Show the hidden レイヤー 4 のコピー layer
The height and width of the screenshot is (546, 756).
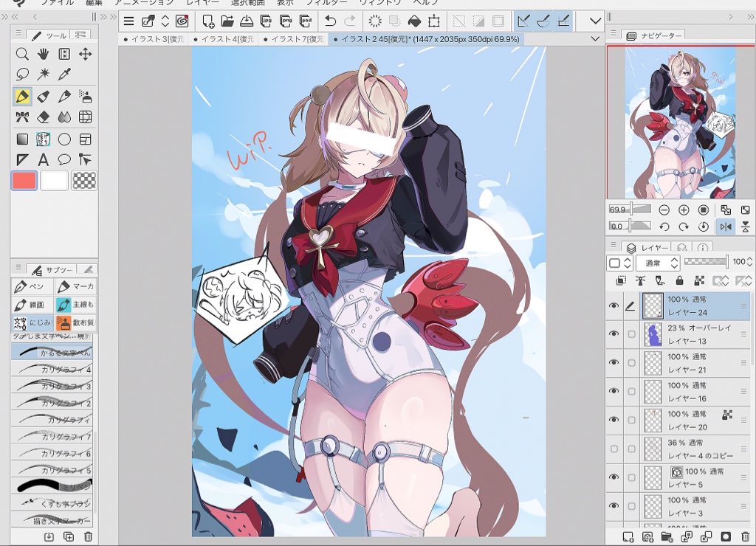click(614, 449)
